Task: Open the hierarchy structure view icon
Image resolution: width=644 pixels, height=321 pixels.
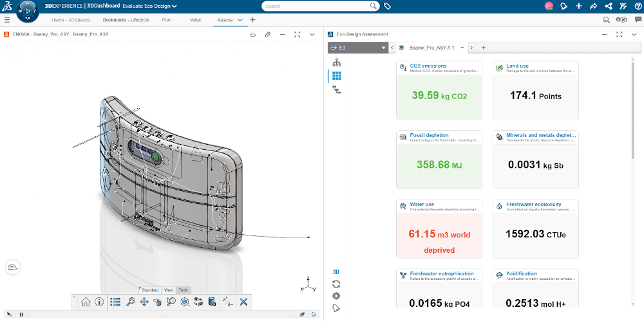Action: point(336,62)
